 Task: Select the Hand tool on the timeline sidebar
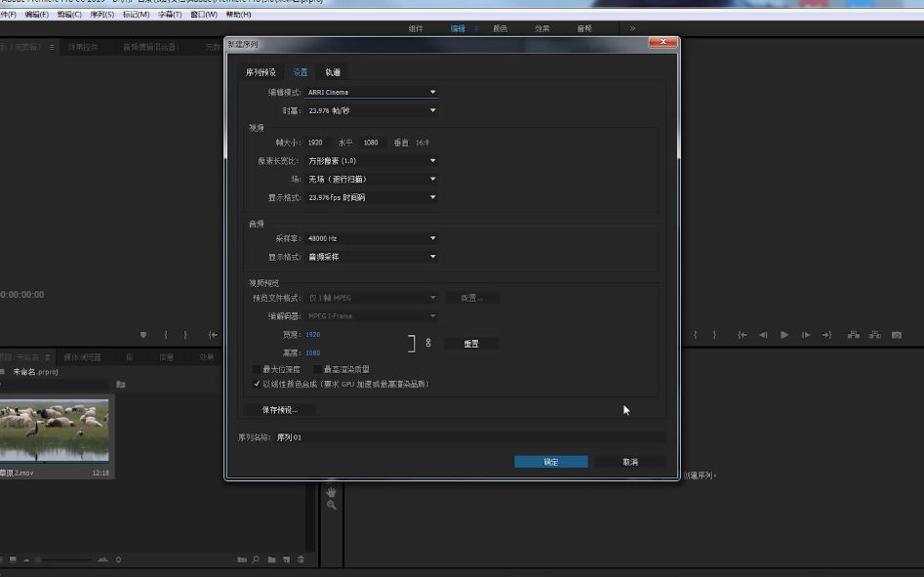331,493
